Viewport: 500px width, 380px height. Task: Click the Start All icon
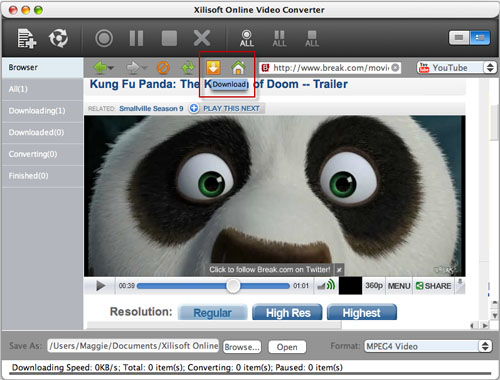click(x=247, y=38)
